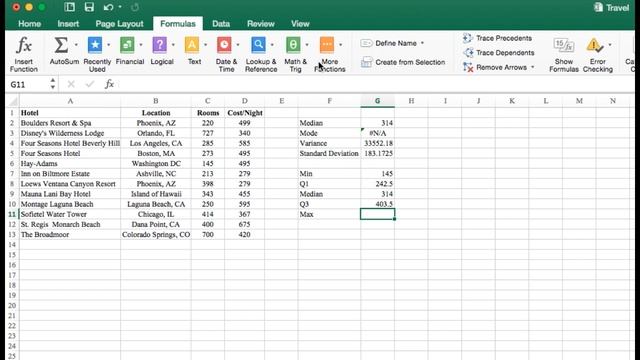Select column G header
Screen dimensions: 640x360
tap(378, 101)
